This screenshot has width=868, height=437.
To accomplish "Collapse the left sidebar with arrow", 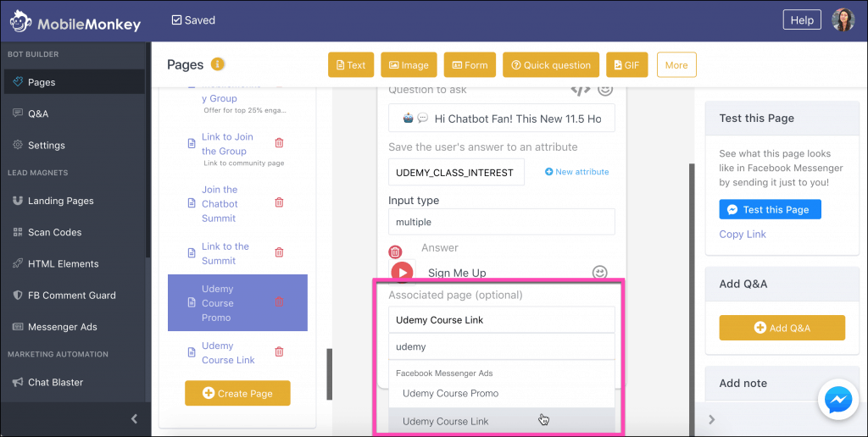I will [134, 418].
